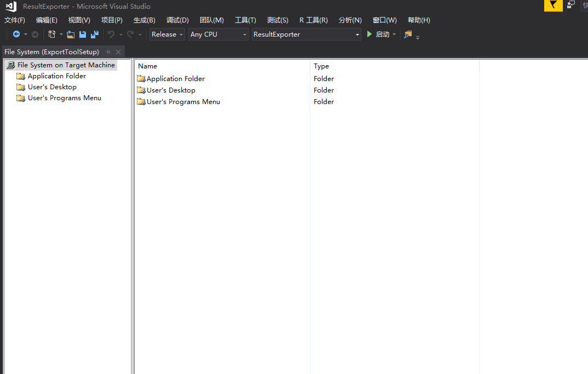This screenshot has width=588, height=374.
Task: Pin the File System tab
Action: click(x=108, y=52)
